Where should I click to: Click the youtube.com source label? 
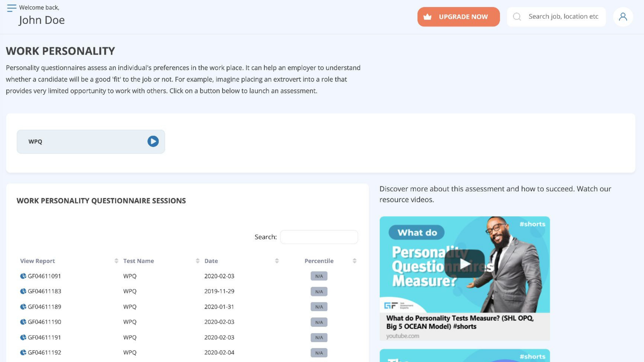pyautogui.click(x=402, y=336)
